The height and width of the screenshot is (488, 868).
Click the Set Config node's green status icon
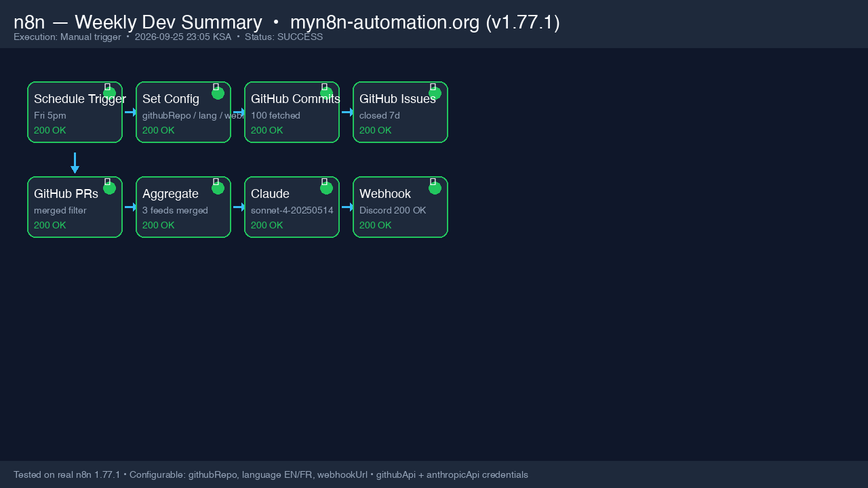click(218, 93)
